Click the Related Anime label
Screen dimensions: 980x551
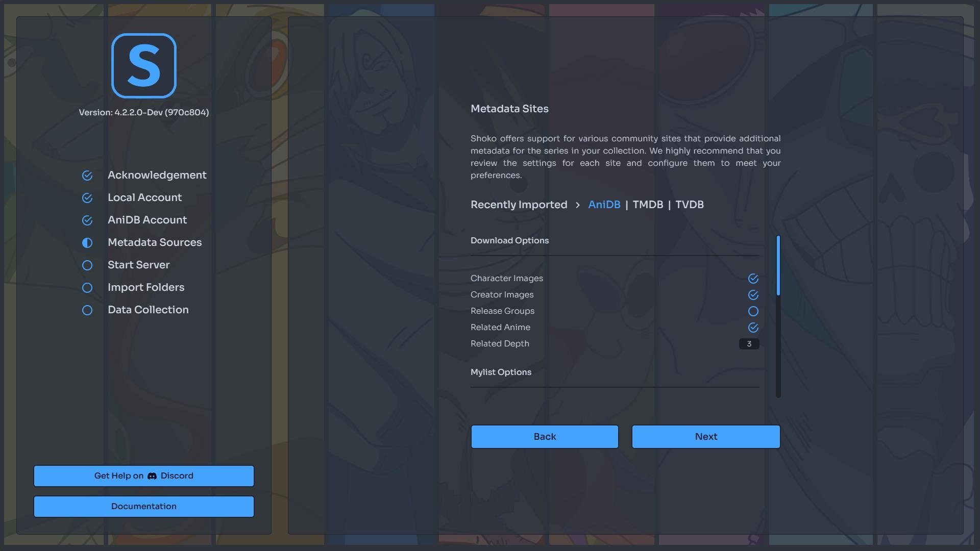click(x=500, y=327)
